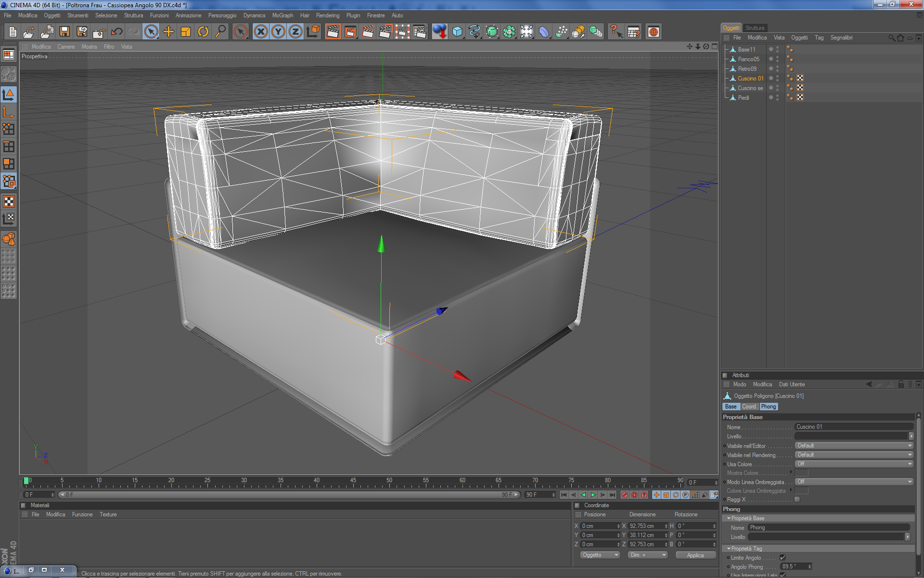Enable the Raggi X checkbox
The width and height of the screenshot is (924, 578).
pyautogui.click(x=797, y=499)
